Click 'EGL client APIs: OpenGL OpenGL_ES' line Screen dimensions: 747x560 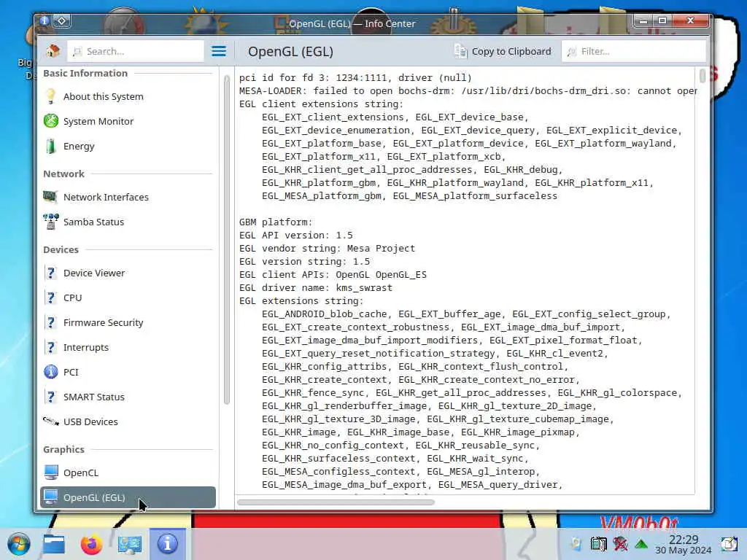[x=333, y=275]
